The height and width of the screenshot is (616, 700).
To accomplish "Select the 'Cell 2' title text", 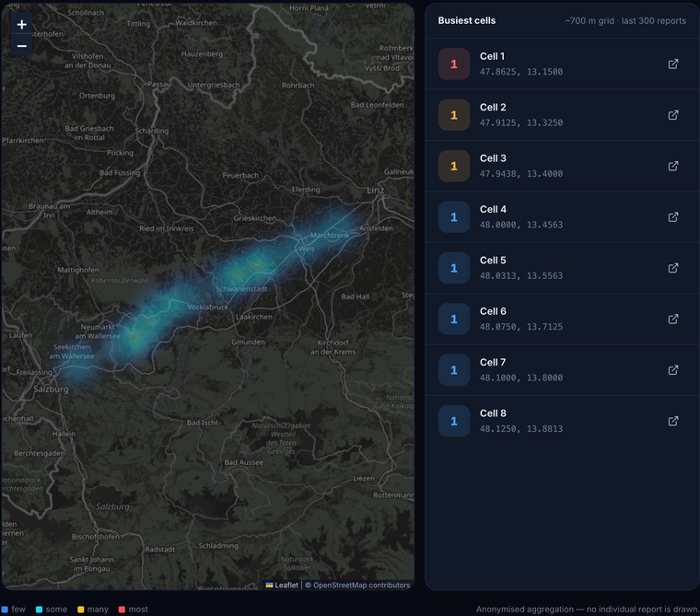I will coord(493,107).
